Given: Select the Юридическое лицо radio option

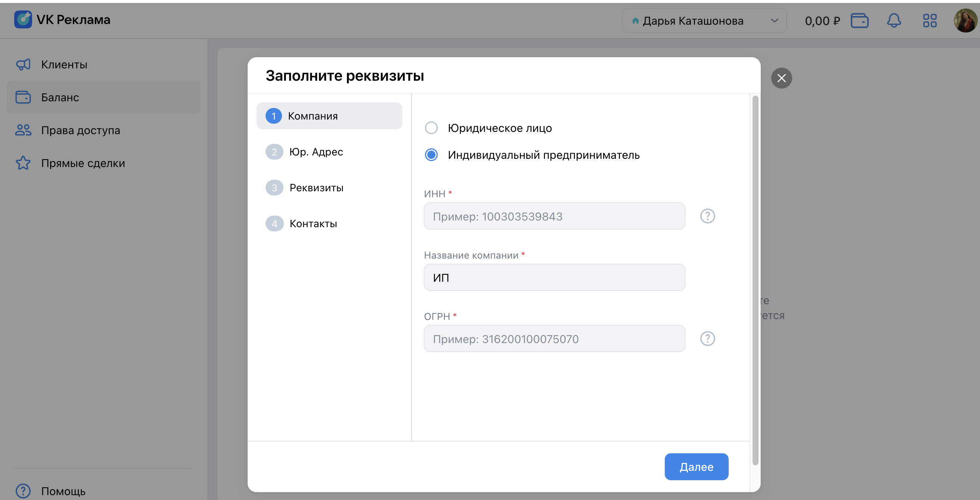Looking at the screenshot, I should pos(431,128).
